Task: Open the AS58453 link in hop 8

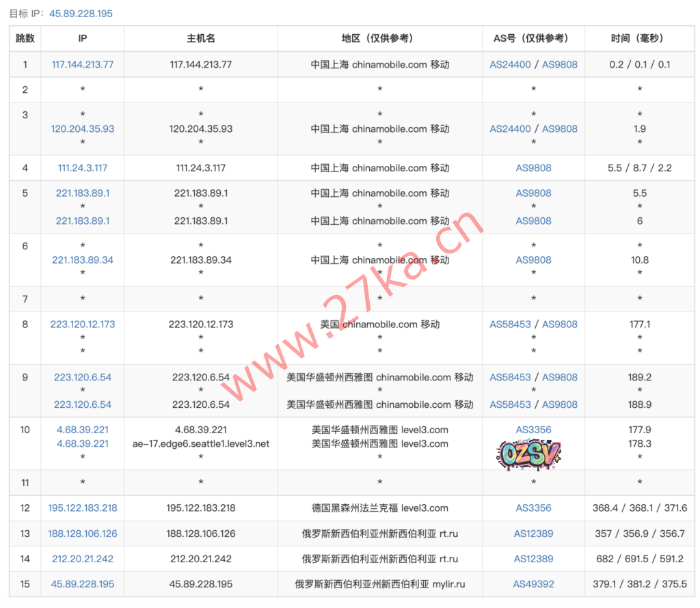Action: click(510, 324)
